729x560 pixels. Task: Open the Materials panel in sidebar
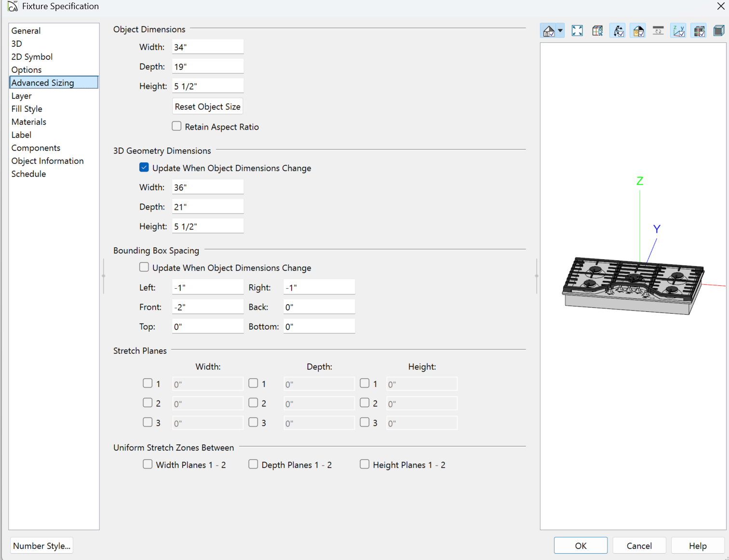[x=29, y=122]
